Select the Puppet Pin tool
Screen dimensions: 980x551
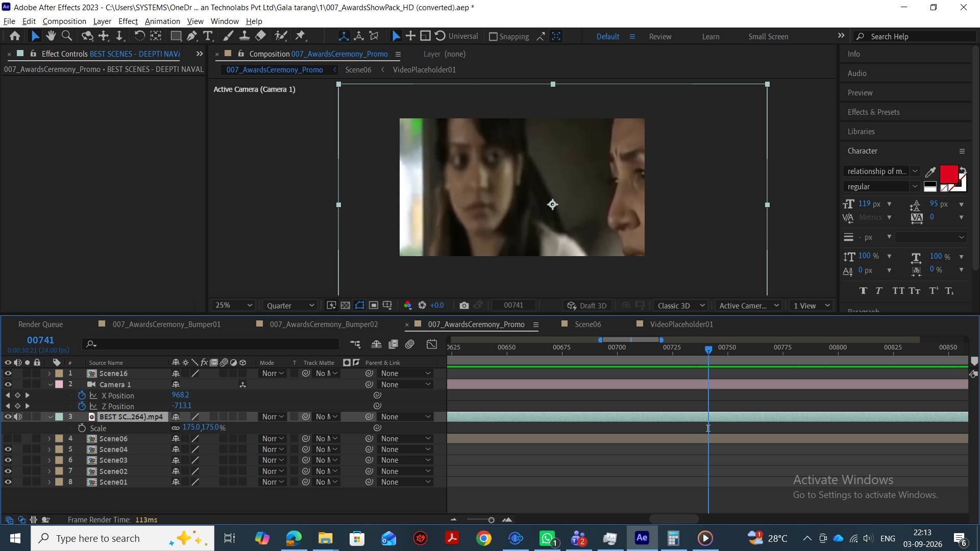click(x=300, y=36)
